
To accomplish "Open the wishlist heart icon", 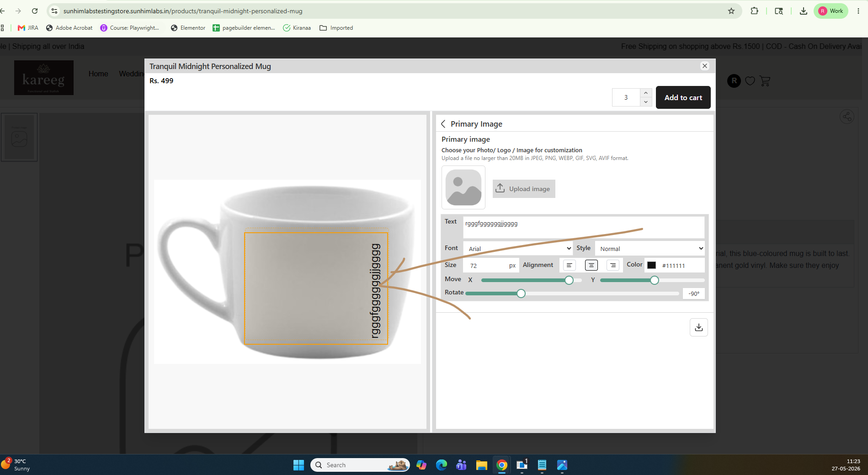I will (x=750, y=81).
